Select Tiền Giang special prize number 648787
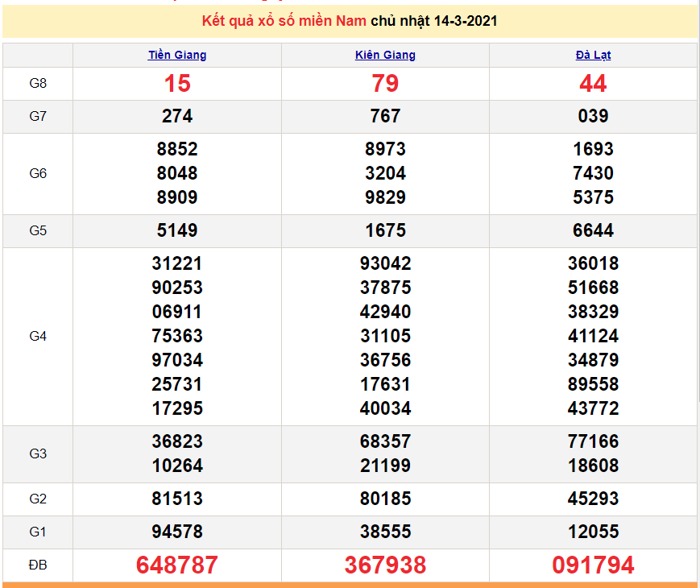The height and width of the screenshot is (588, 700). point(177,565)
